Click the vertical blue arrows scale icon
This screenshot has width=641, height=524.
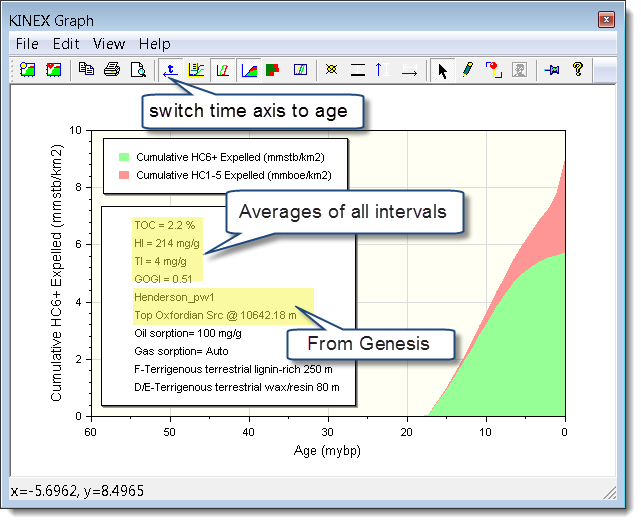pyautogui.click(x=383, y=70)
